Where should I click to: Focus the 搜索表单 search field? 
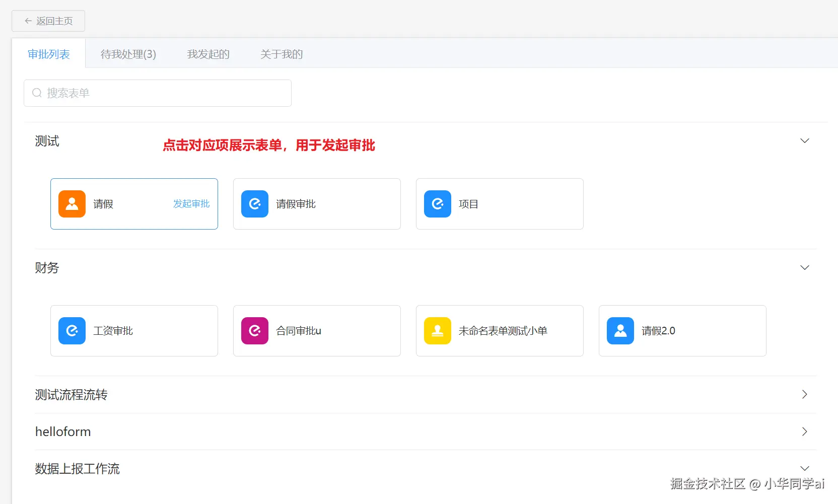(x=158, y=93)
